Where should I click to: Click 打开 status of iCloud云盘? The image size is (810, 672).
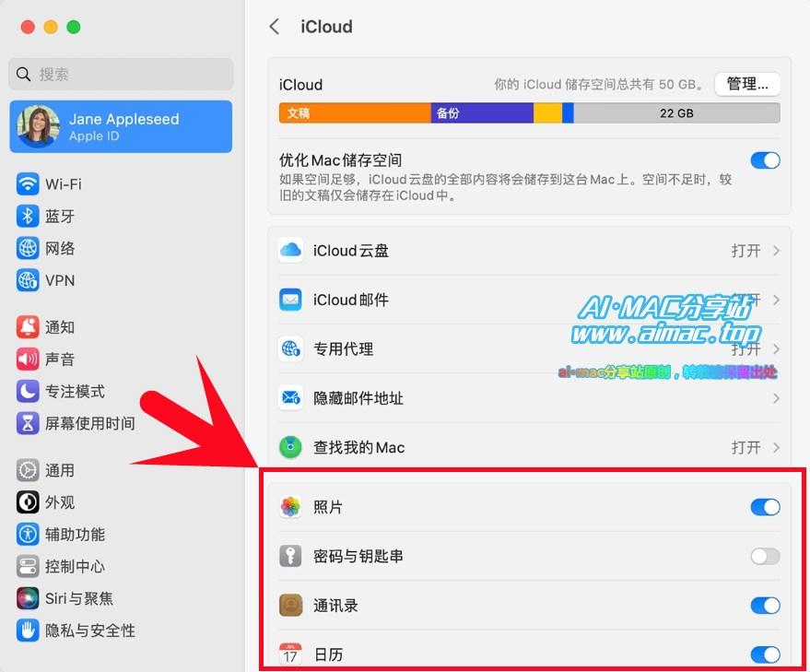point(745,251)
